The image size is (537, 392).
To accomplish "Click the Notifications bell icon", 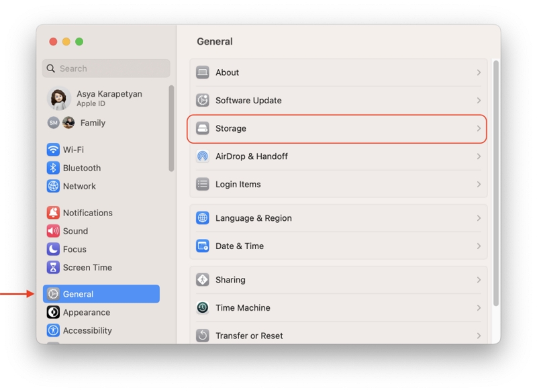I will coord(53,213).
